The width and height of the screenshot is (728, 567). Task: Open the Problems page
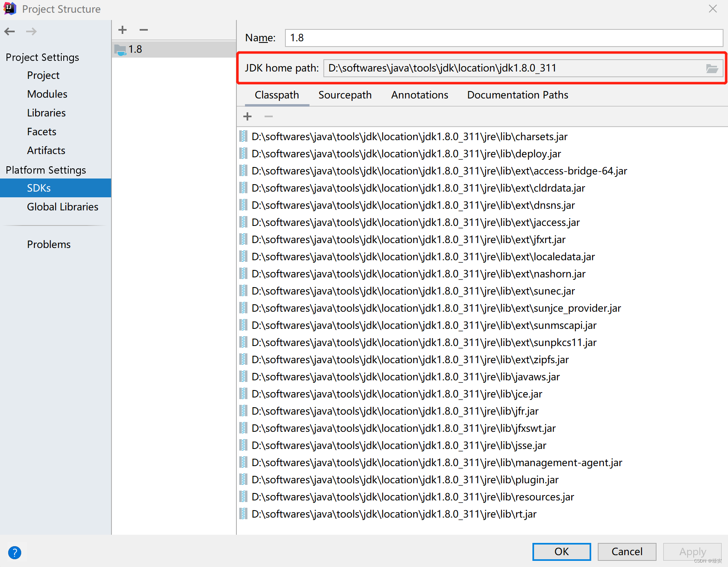49,244
